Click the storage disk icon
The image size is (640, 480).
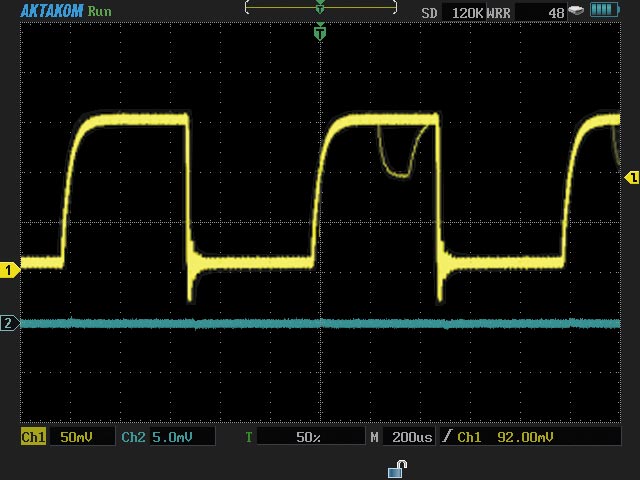click(x=576, y=10)
